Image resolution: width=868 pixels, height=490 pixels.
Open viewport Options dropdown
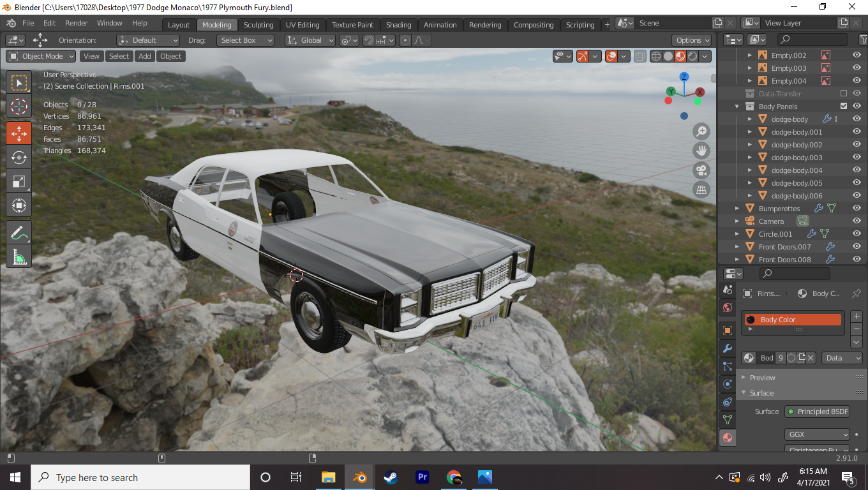pos(692,40)
